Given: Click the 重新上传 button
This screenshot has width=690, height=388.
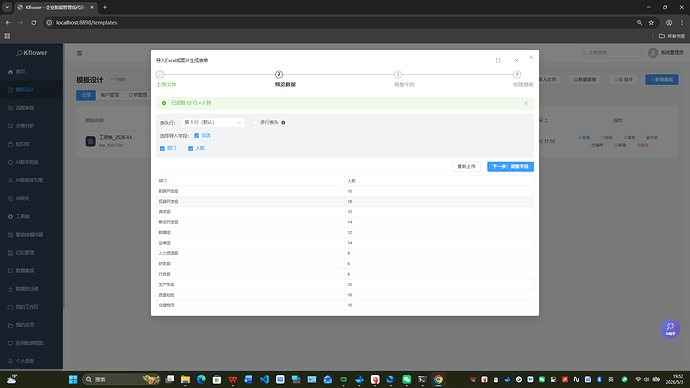Looking at the screenshot, I should coord(466,167).
